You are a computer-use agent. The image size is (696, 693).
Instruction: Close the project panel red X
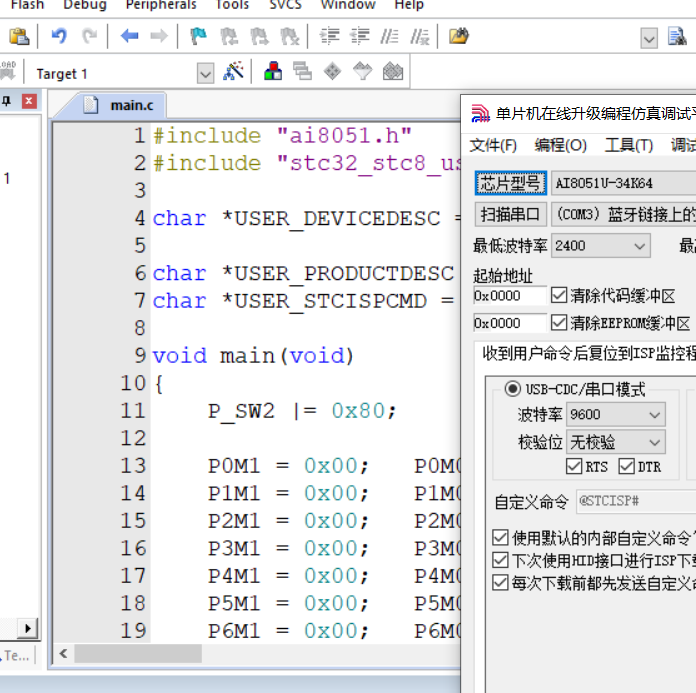(29, 101)
